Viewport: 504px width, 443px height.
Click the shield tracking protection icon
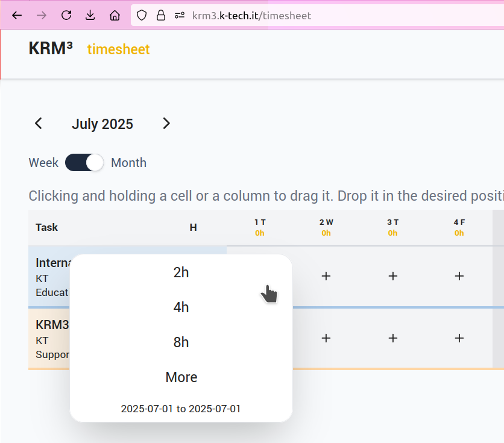coord(142,16)
